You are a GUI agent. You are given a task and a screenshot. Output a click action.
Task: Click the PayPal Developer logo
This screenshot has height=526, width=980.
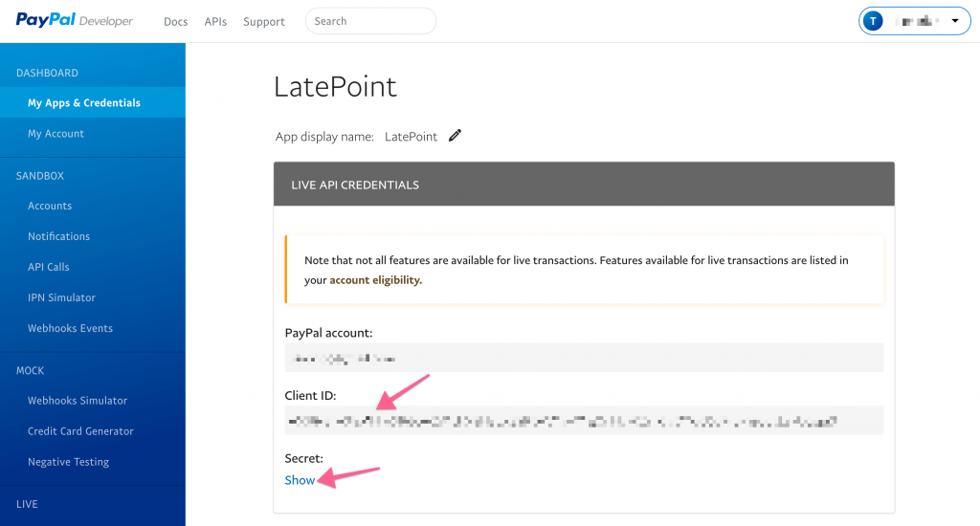tap(74, 21)
